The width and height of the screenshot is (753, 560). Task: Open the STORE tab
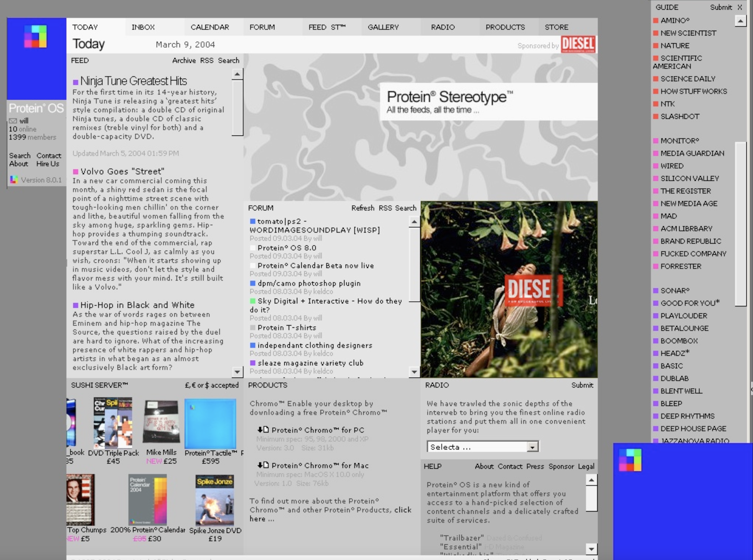(556, 27)
